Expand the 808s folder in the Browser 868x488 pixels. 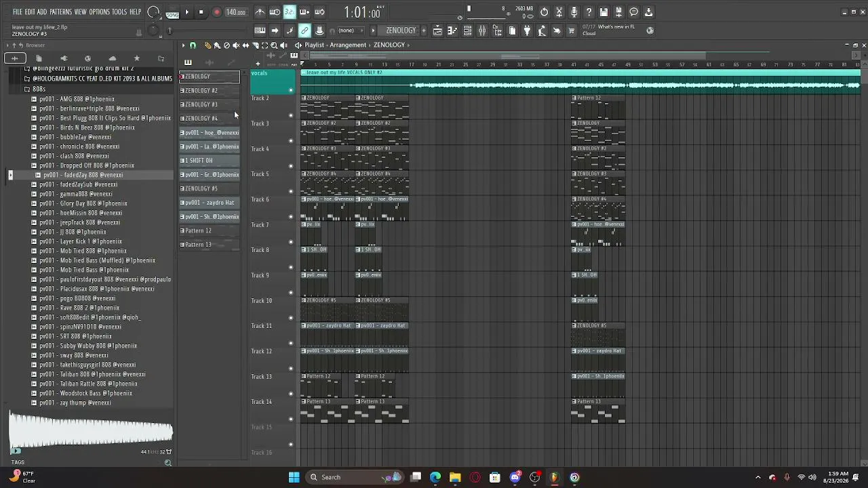(39, 89)
